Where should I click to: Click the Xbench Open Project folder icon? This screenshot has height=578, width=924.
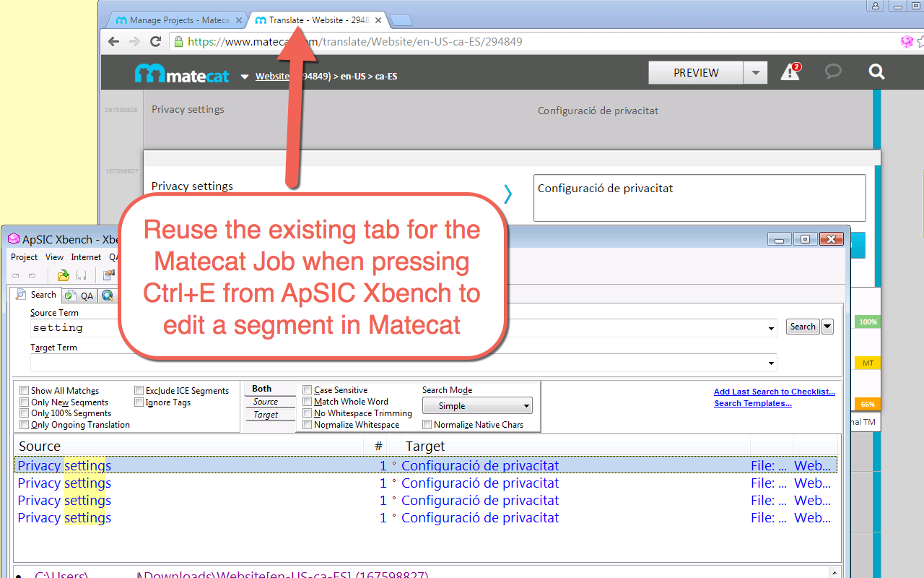[63, 275]
